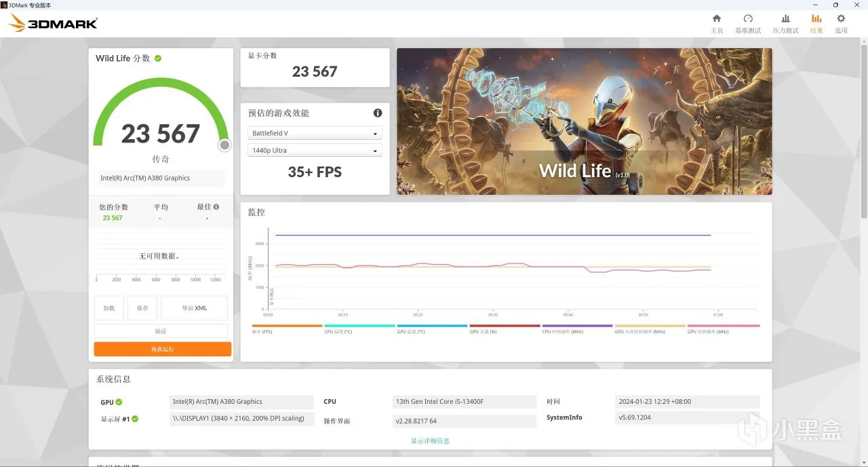Click Intel(R) Arc(TM) A380 Graphics under the gauge
The image size is (868, 467).
[x=161, y=178]
